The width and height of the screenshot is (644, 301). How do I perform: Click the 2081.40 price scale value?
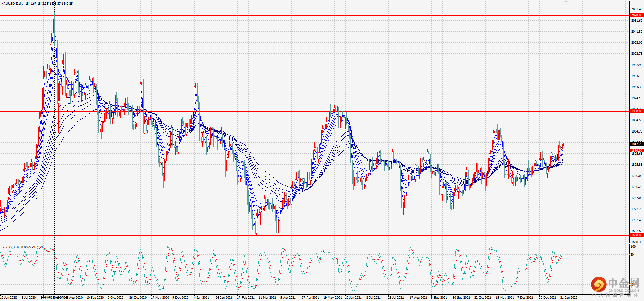pyautogui.click(x=637, y=9)
